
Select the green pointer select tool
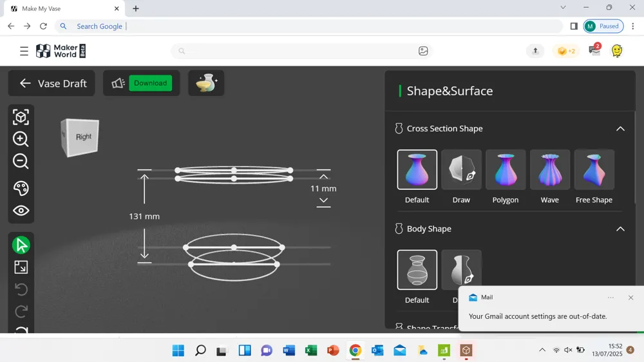(21, 245)
